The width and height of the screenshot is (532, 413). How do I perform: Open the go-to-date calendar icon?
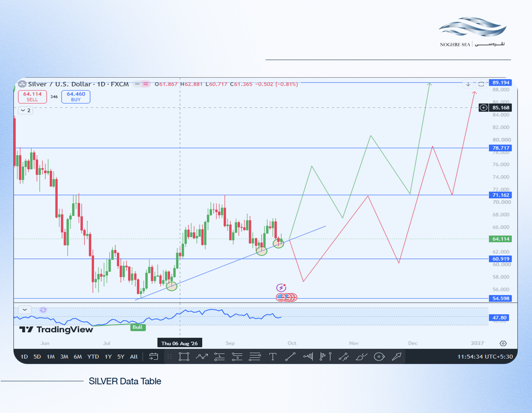(x=154, y=356)
